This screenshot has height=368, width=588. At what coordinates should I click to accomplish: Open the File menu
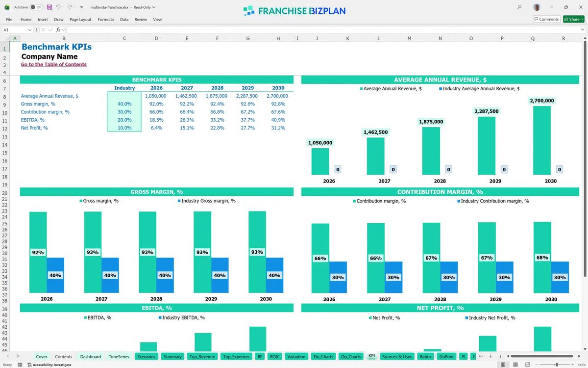click(9, 20)
